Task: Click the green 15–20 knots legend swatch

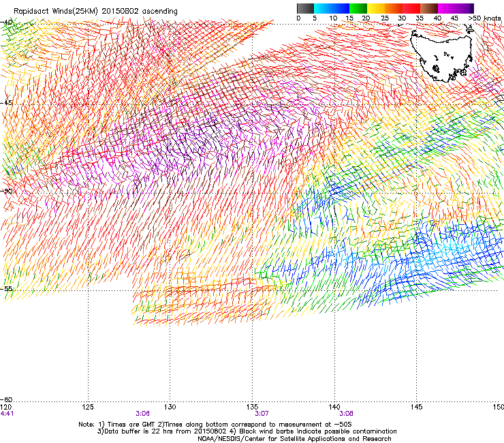Action: point(358,8)
